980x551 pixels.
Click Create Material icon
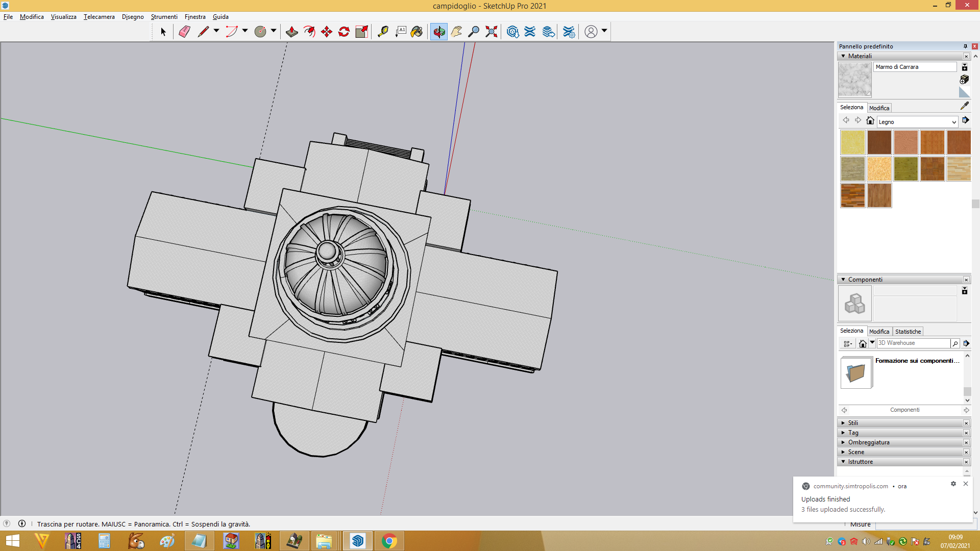point(964,79)
